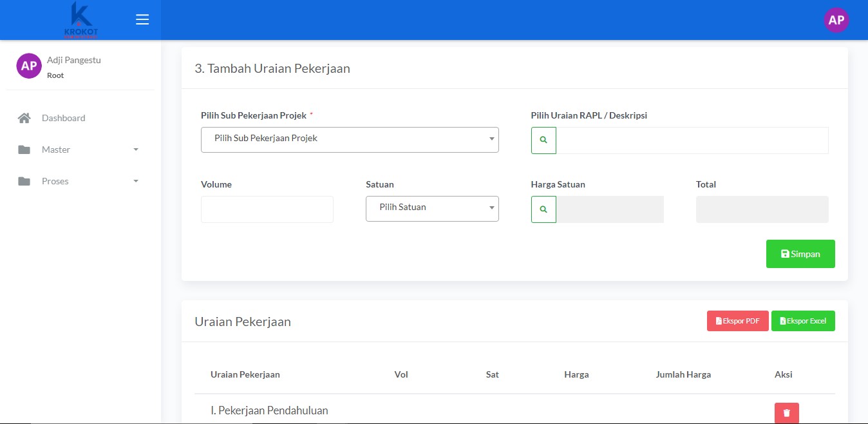Click the search icon beside Harga Satuan
Image resolution: width=868 pixels, height=424 pixels.
[543, 209]
